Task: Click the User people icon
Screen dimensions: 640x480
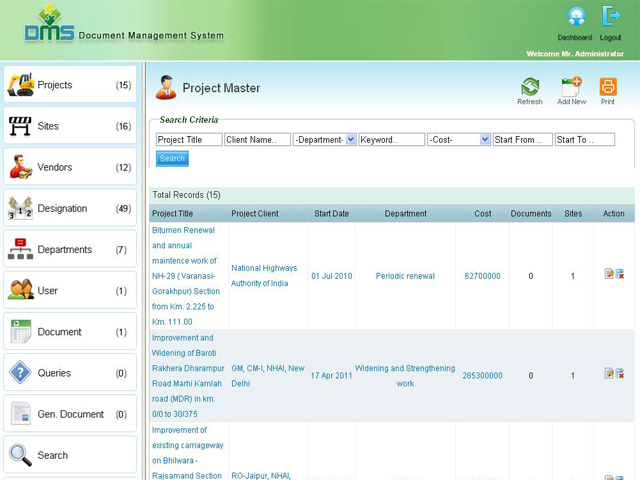Action: pos(20,290)
